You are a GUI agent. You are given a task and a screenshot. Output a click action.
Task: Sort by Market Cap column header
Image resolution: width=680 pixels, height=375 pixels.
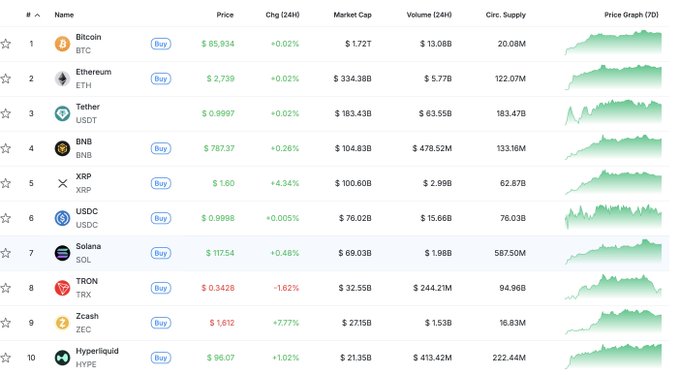pos(353,15)
